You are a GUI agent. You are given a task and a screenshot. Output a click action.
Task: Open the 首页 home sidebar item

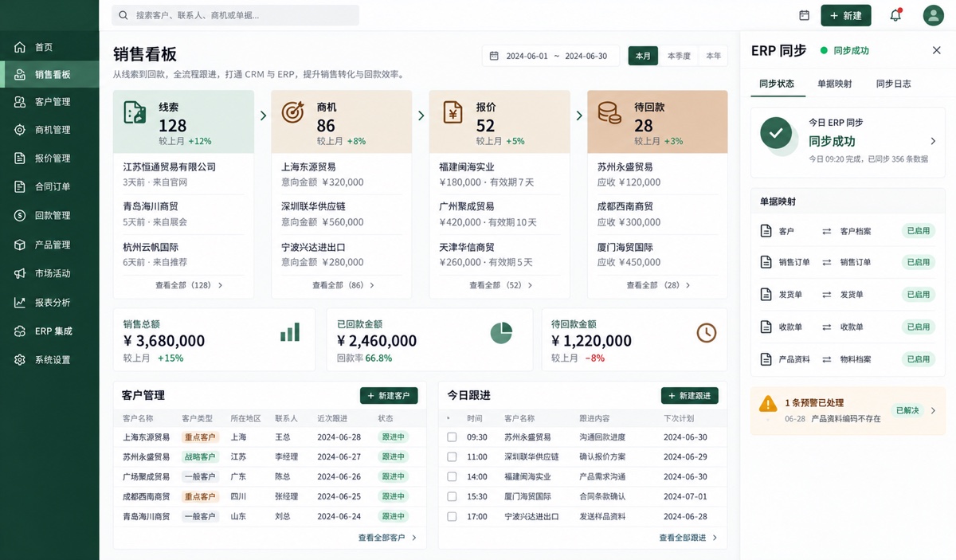pyautogui.click(x=49, y=47)
